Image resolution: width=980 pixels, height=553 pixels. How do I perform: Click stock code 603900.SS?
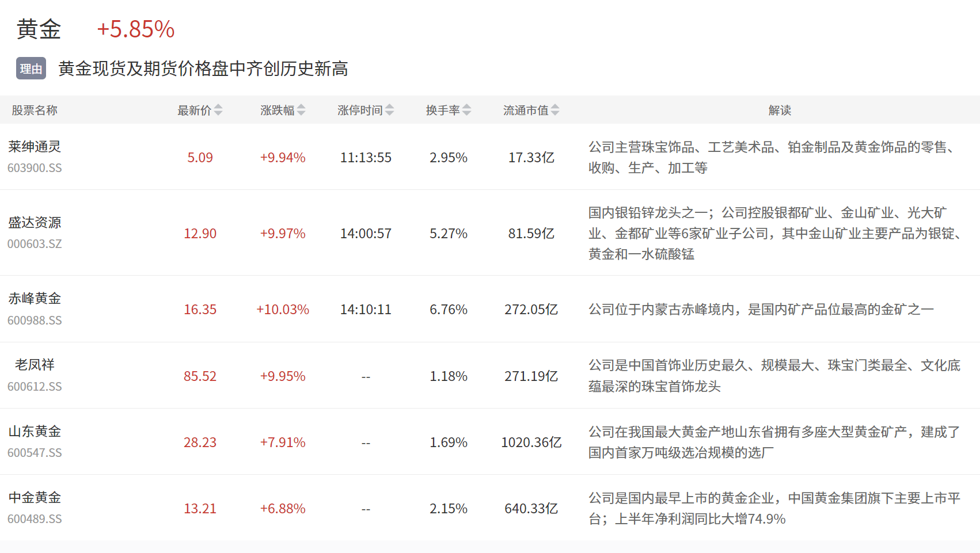point(35,168)
